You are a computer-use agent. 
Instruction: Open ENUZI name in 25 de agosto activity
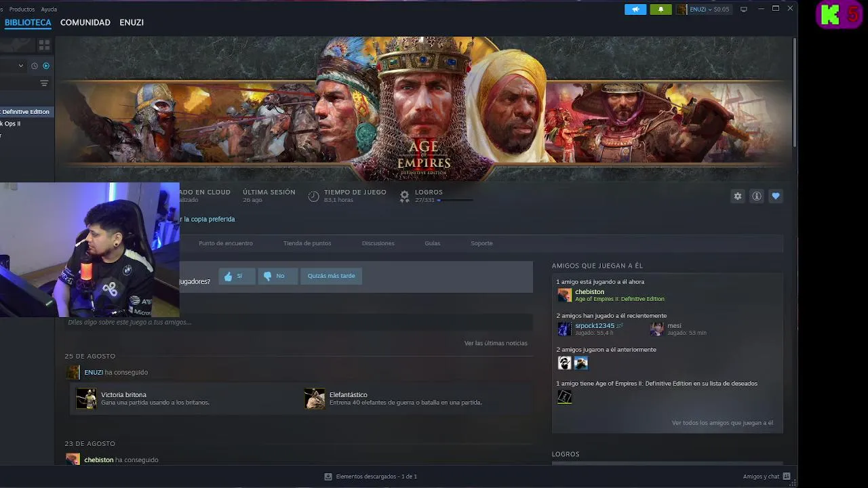[x=94, y=372]
